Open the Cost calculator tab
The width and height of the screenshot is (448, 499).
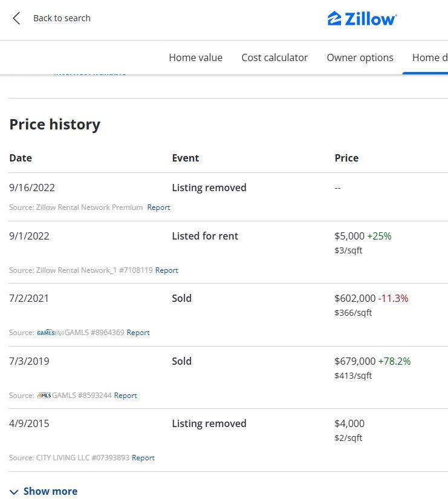coord(274,57)
